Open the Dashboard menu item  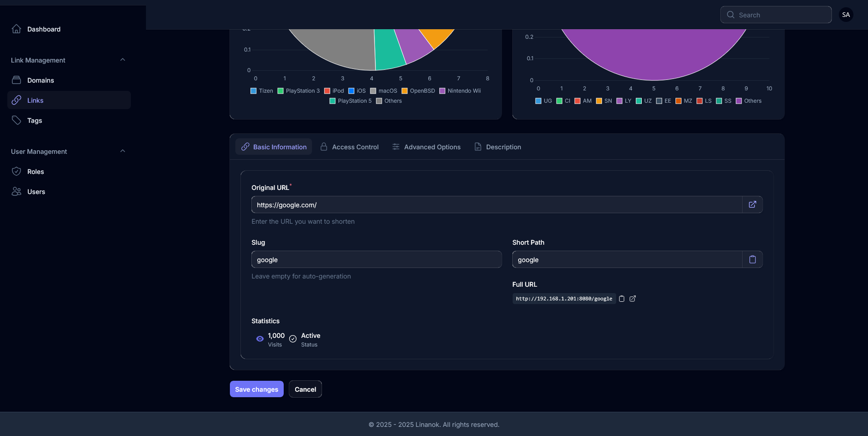click(x=69, y=29)
